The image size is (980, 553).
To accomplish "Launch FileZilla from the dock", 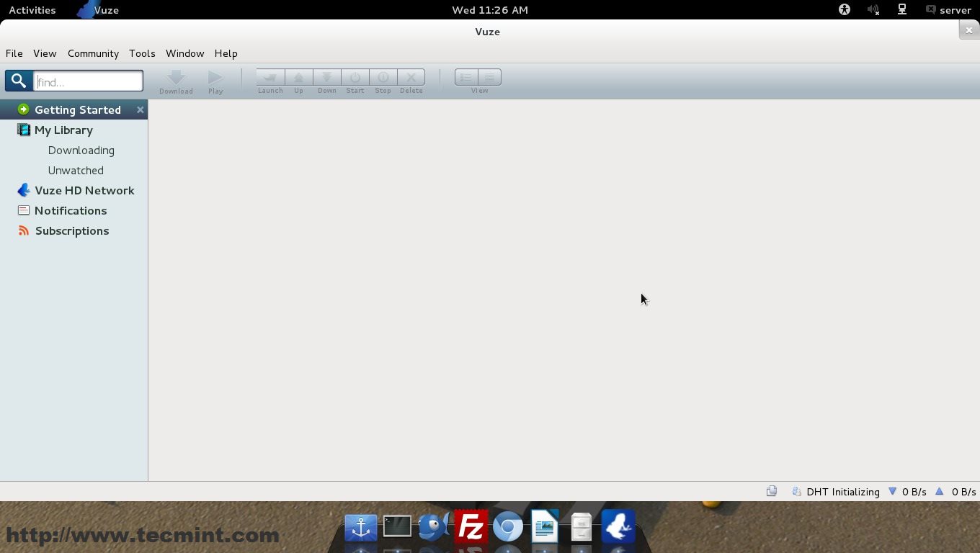I will [471, 527].
